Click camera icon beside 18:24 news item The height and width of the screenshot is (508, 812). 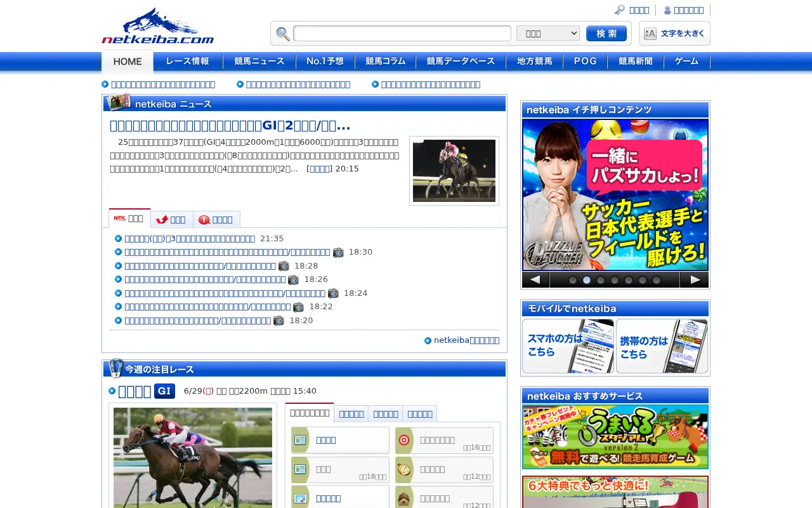pyautogui.click(x=333, y=293)
